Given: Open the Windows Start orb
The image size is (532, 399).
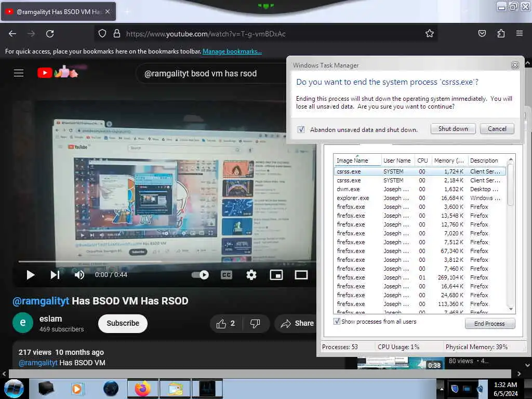Looking at the screenshot, I should coord(14,389).
